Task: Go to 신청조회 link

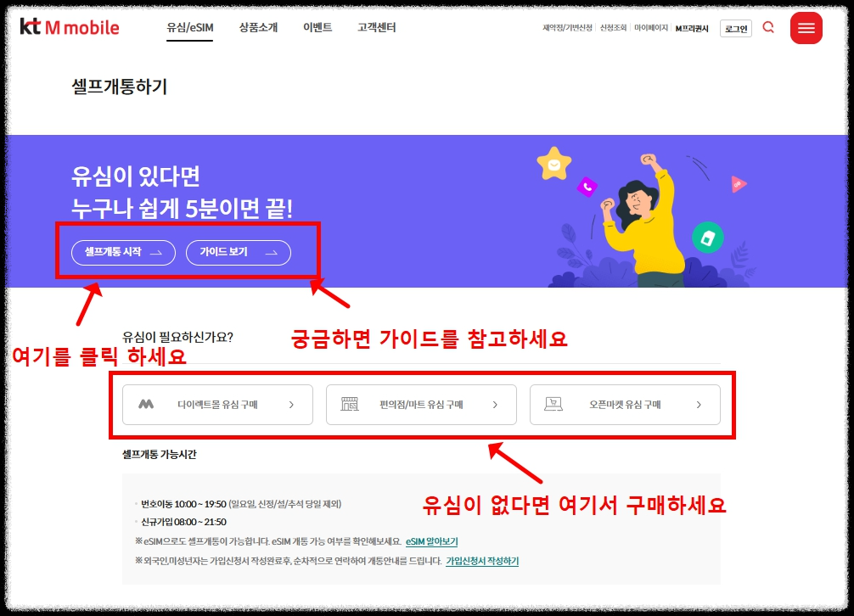Action: coord(613,28)
